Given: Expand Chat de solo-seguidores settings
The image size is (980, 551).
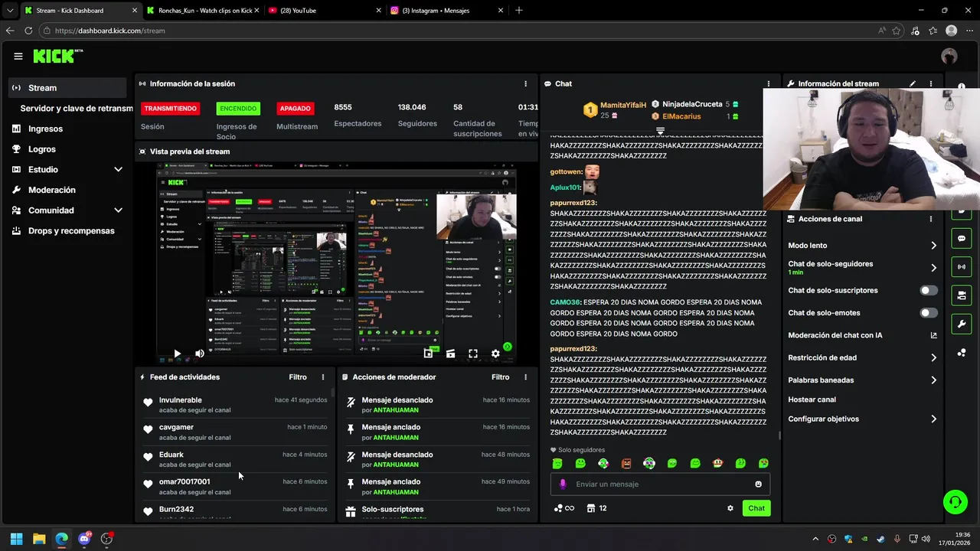Looking at the screenshot, I should click(x=933, y=268).
